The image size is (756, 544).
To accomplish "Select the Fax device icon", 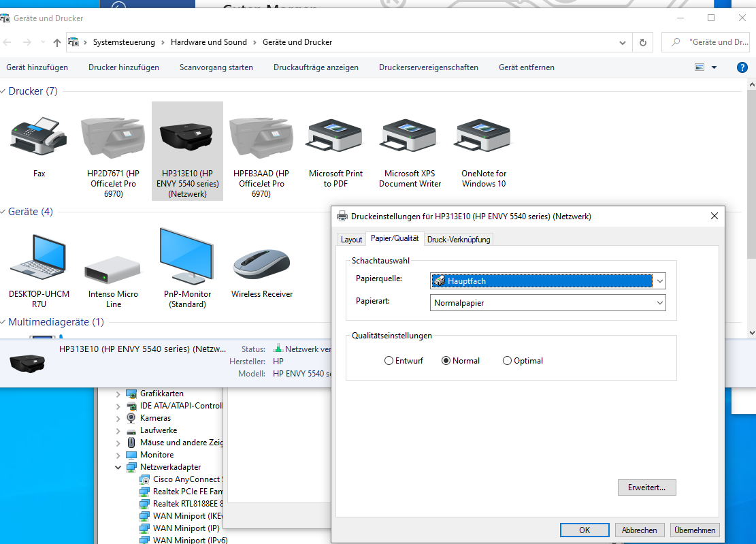I will (39, 138).
